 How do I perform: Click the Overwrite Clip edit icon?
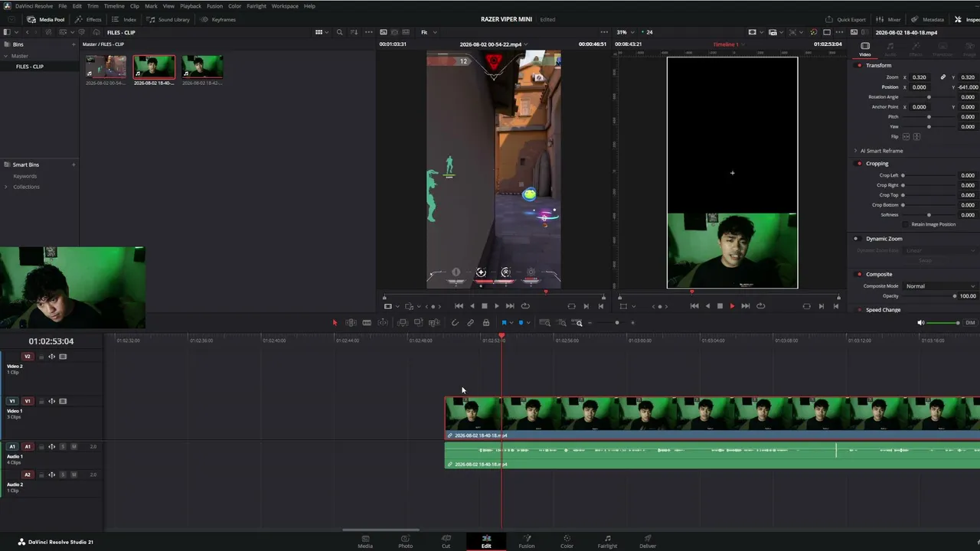point(418,323)
